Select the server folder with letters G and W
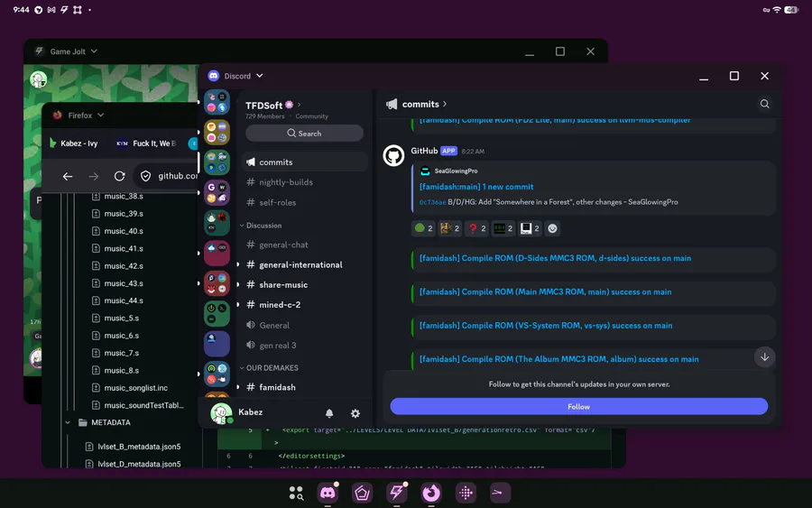This screenshot has width=812, height=508. point(217,192)
